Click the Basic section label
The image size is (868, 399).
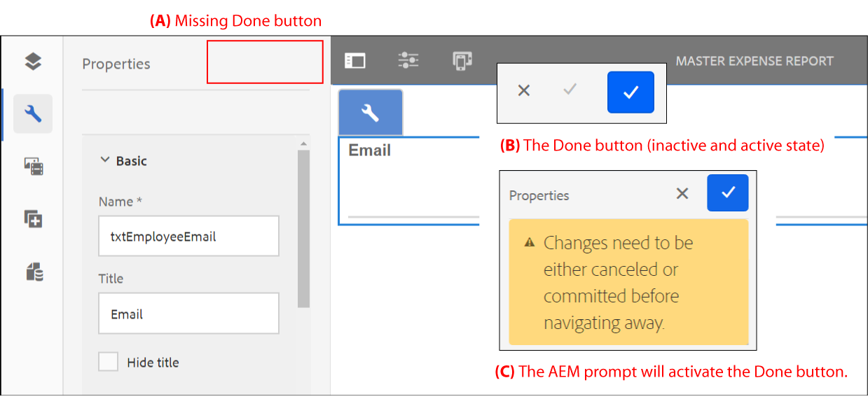point(132,161)
